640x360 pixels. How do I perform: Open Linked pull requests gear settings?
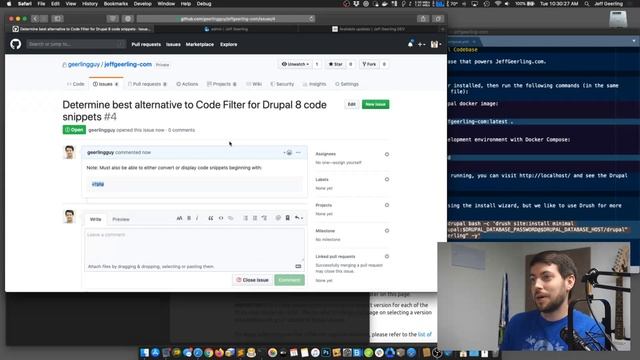click(387, 257)
